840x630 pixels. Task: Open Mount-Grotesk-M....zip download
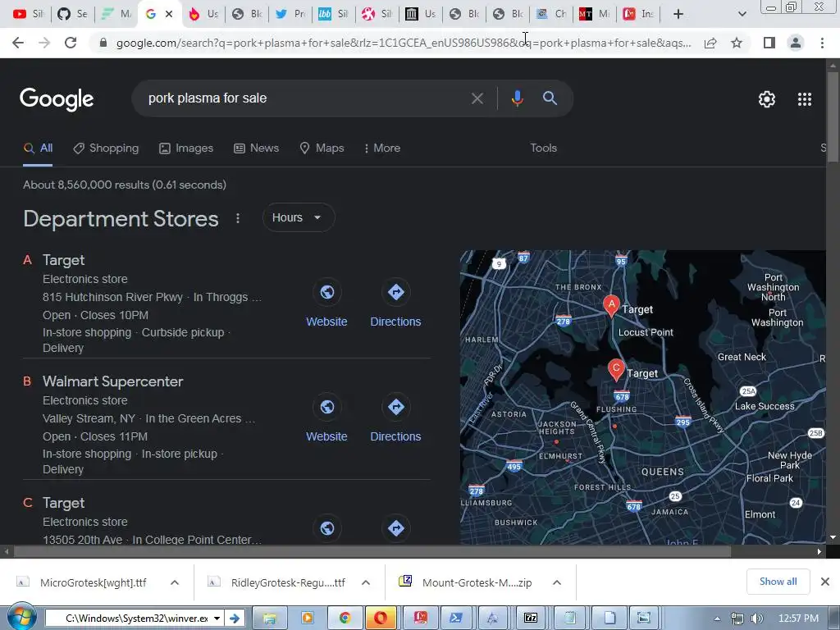click(x=477, y=583)
